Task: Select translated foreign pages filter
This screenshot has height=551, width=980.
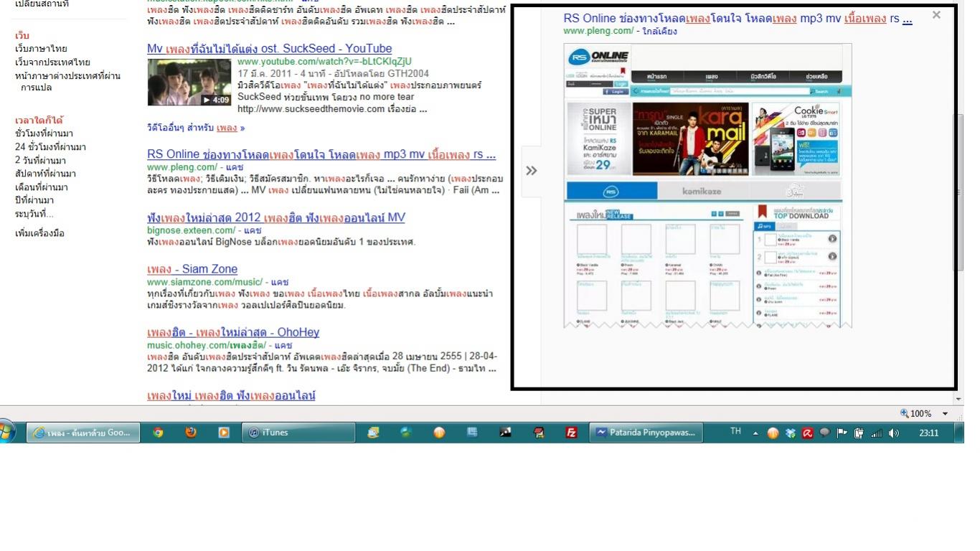Action: 67,81
